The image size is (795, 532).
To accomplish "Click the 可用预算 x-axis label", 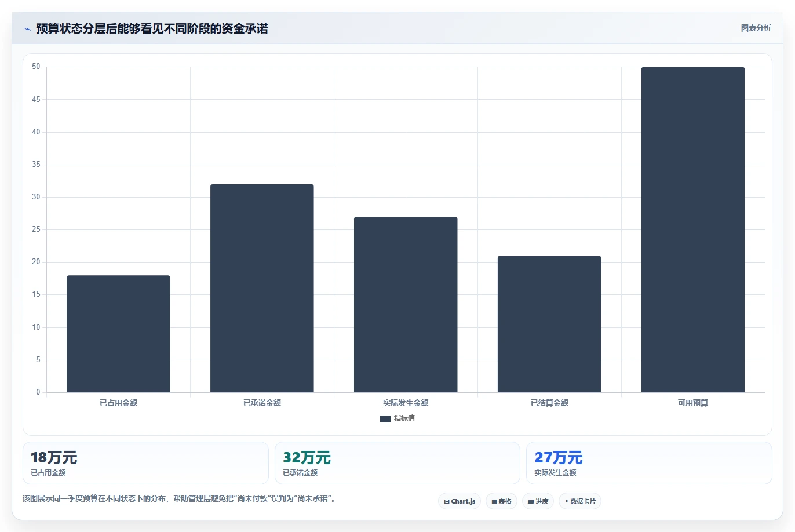I will (x=693, y=403).
